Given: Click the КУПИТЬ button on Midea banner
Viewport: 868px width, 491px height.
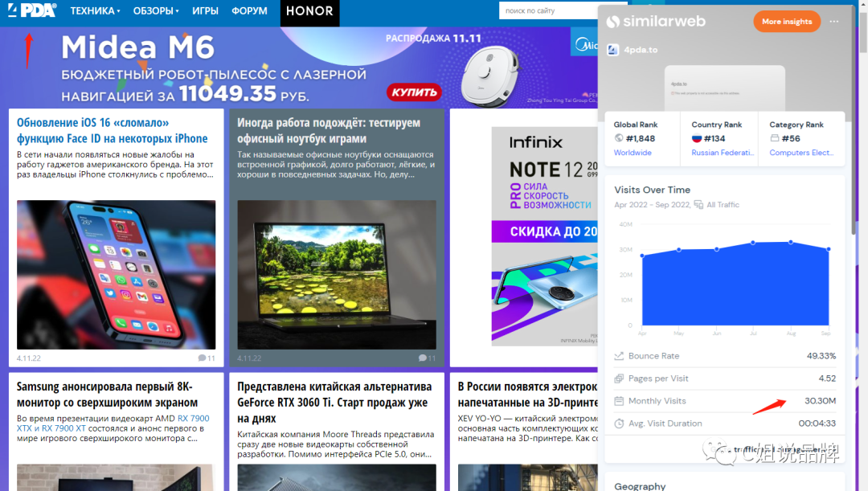Looking at the screenshot, I should pos(414,92).
